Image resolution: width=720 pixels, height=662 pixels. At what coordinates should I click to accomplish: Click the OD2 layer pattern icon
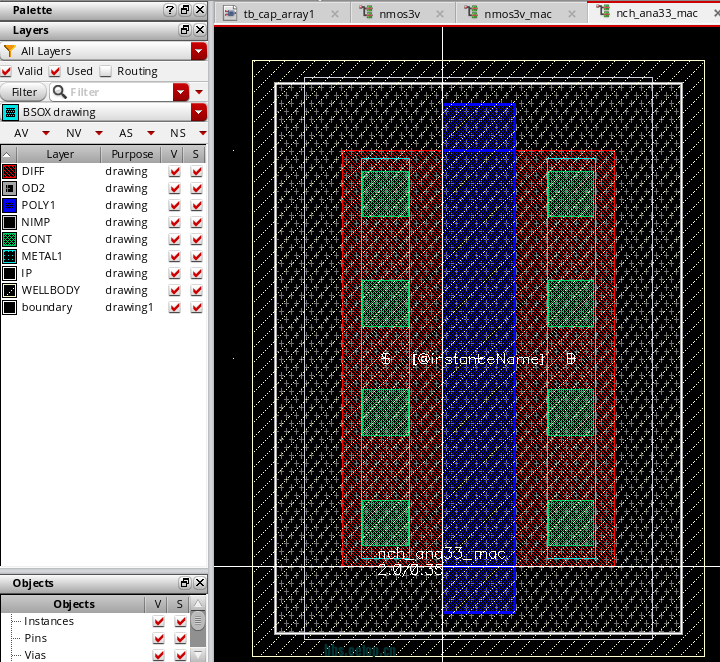pyautogui.click(x=10, y=188)
